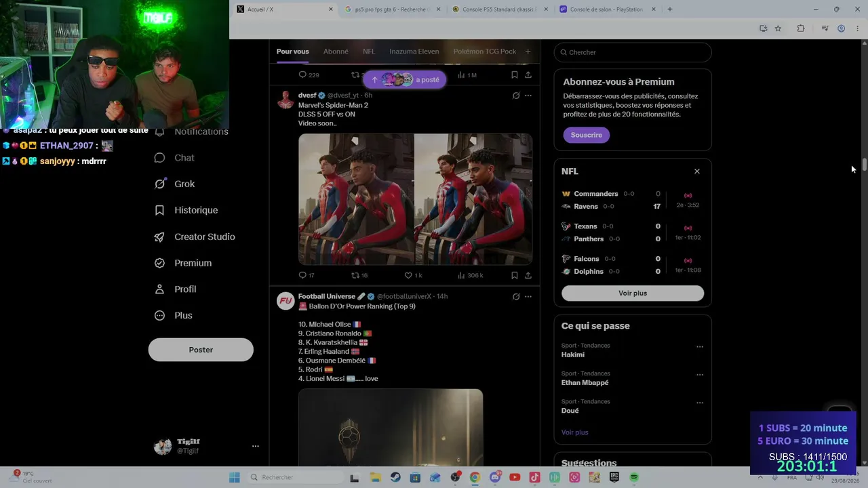Click Voir plus in NFL panel

[x=633, y=293]
